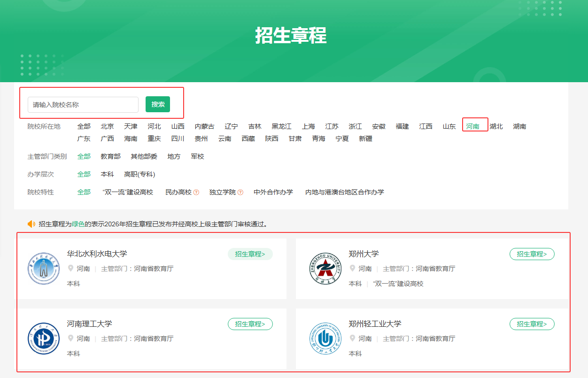Viewport: 588px width, 378px height.
Task: Click the green 搜索 button
Action: (158, 104)
